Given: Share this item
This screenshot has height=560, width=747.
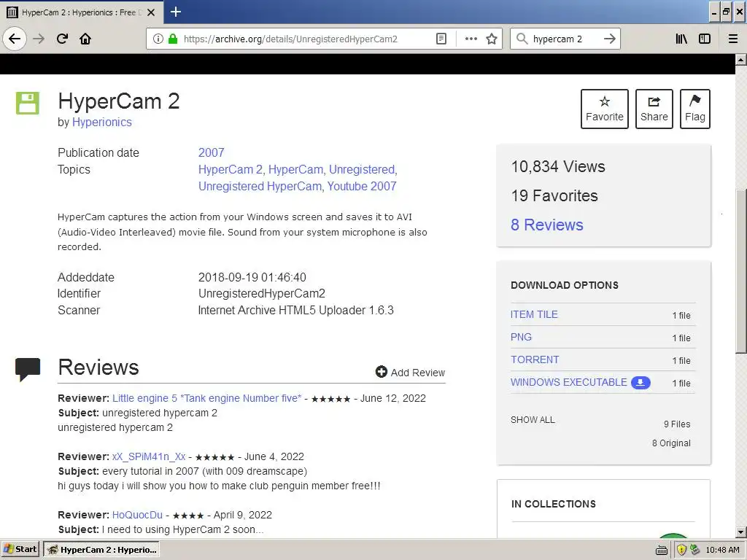Looking at the screenshot, I should pos(654,109).
